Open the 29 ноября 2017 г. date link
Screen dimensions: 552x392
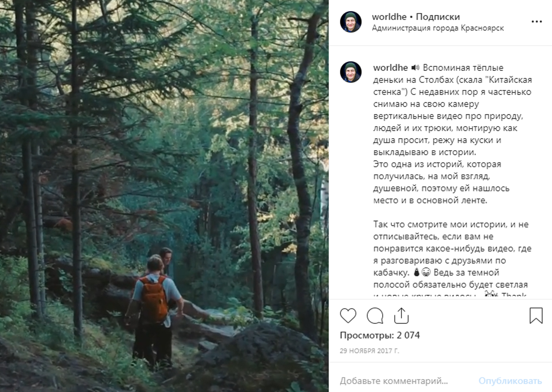(x=369, y=351)
